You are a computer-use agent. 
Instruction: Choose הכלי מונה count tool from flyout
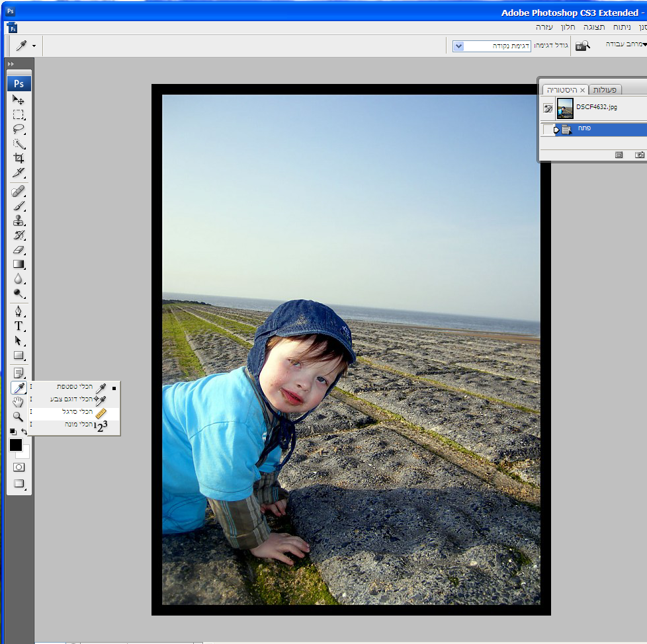[74, 425]
